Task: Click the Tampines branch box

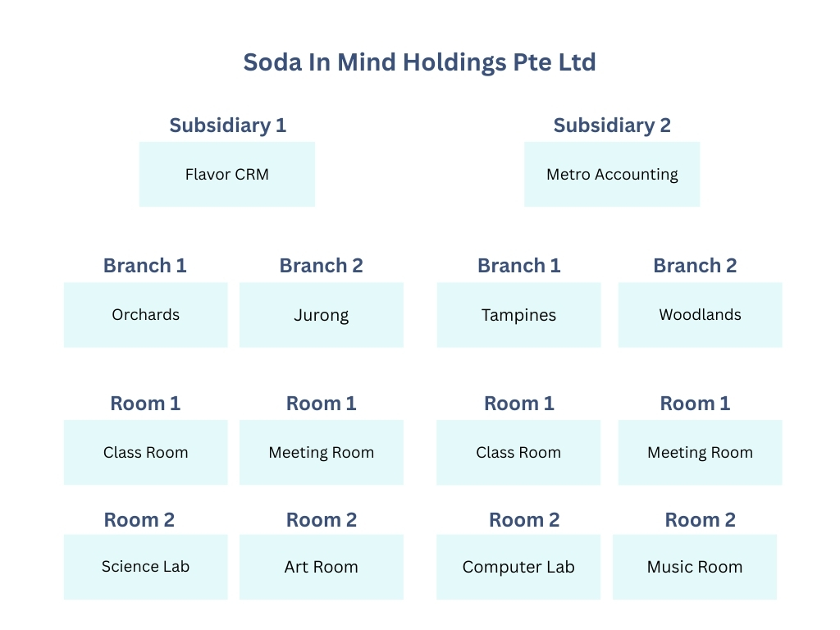Action: click(518, 315)
